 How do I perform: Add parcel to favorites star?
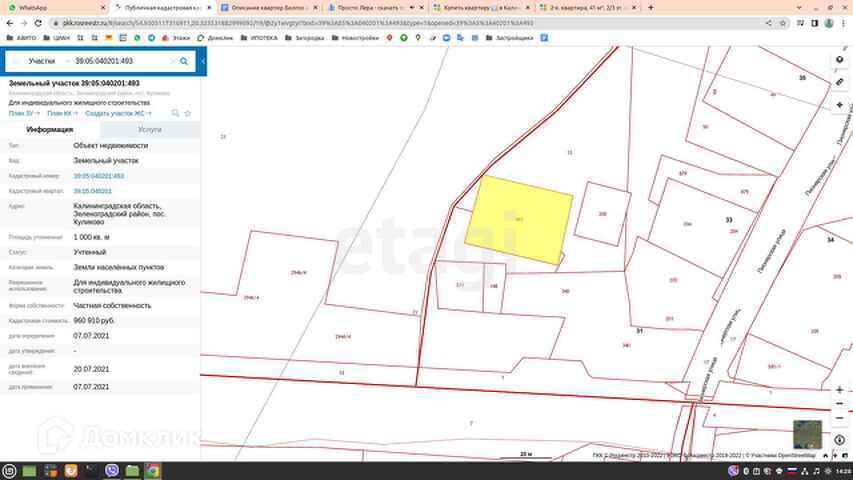point(188,113)
